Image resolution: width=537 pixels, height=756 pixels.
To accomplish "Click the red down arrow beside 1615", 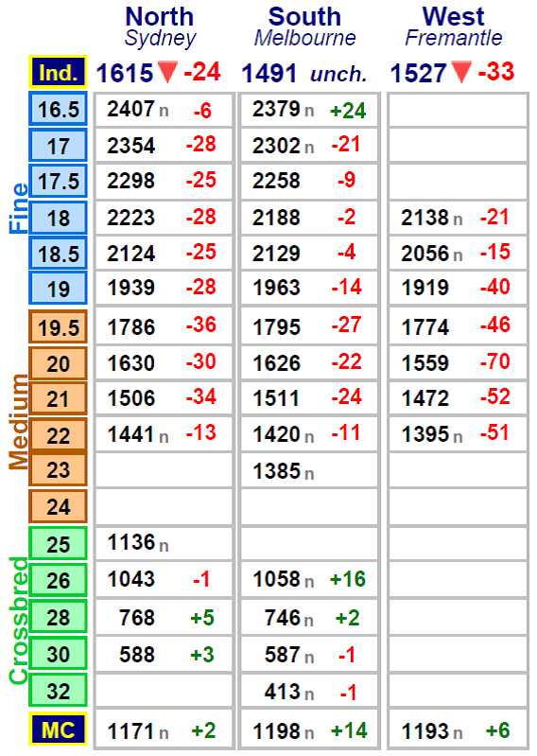I will click(x=167, y=72).
